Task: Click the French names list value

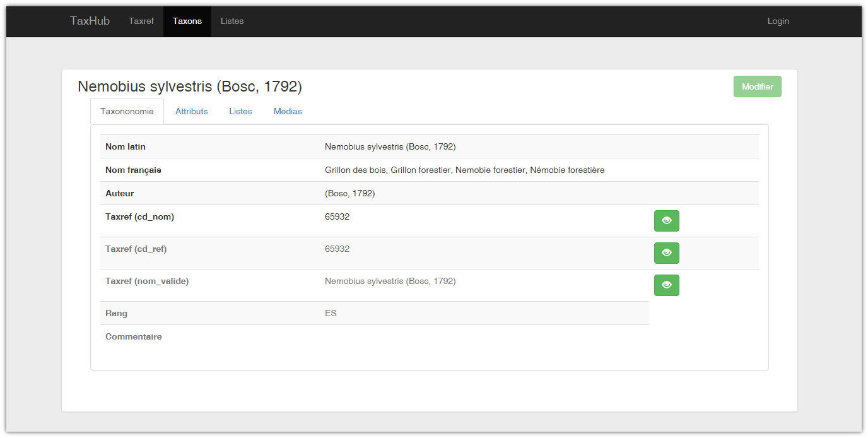Action: coord(464,170)
